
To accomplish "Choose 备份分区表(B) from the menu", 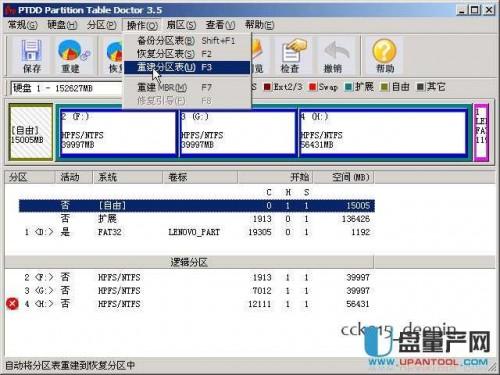I will point(187,41).
